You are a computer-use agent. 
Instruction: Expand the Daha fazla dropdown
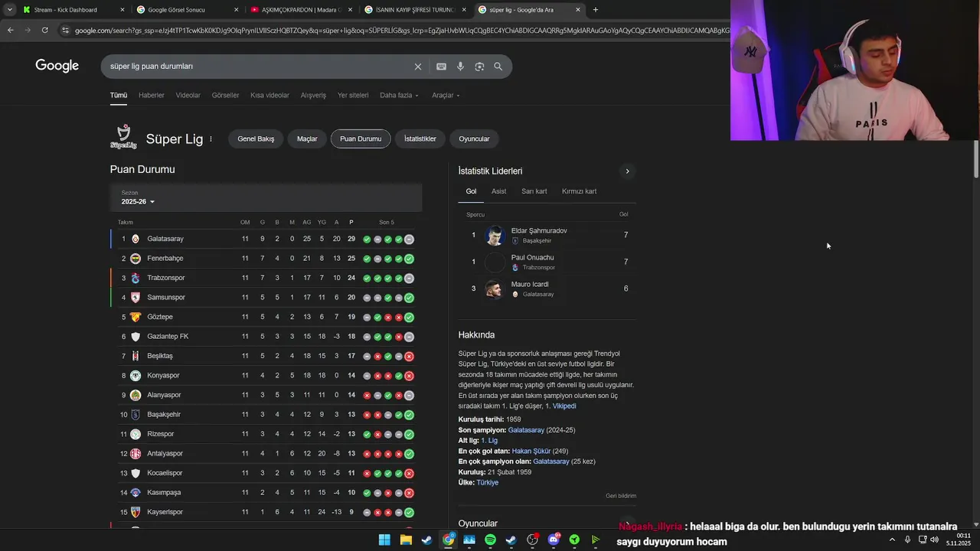(399, 96)
